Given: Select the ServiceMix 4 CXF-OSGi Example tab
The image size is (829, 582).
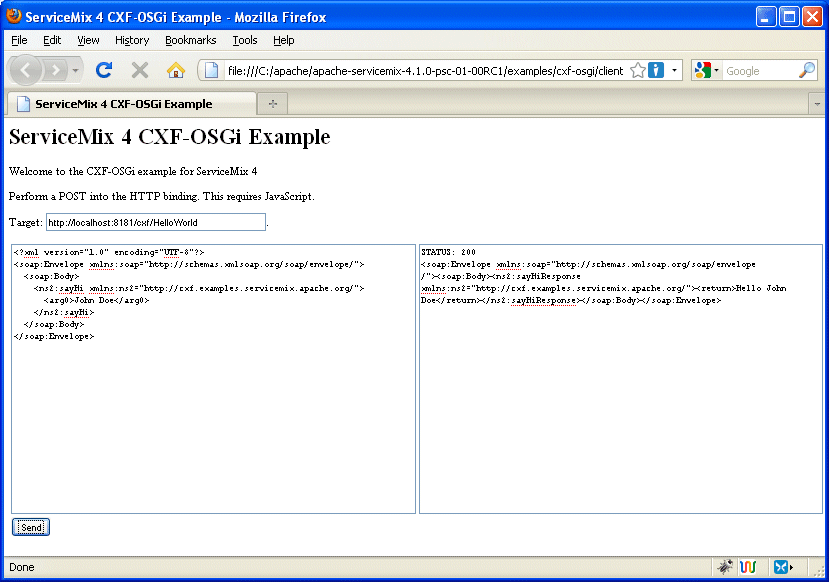Looking at the screenshot, I should (x=132, y=104).
